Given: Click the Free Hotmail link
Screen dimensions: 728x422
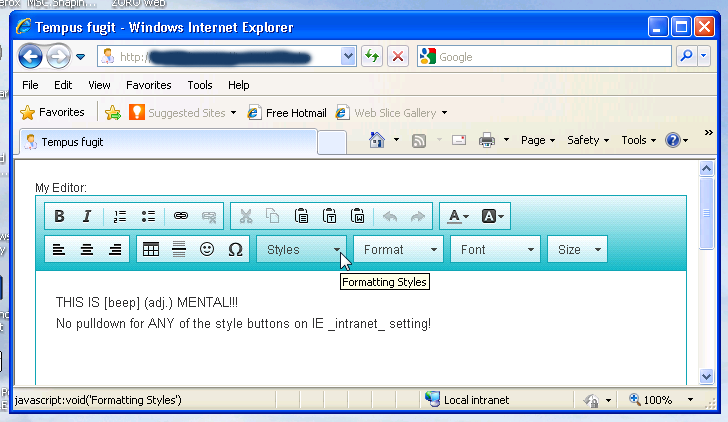Looking at the screenshot, I should [x=287, y=113].
